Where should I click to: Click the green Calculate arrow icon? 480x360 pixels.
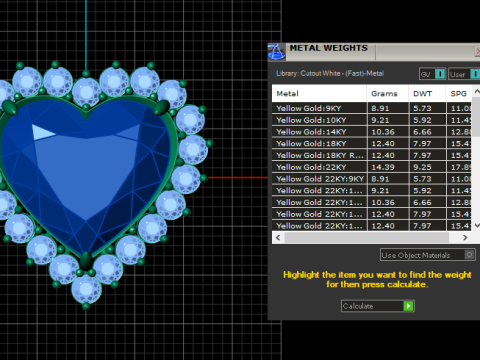click(x=408, y=306)
